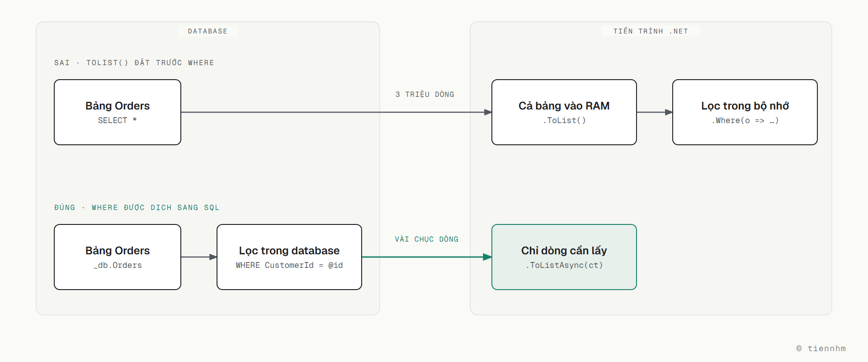Select the "Cả bảng vào RAM" node title

pyautogui.click(x=564, y=106)
